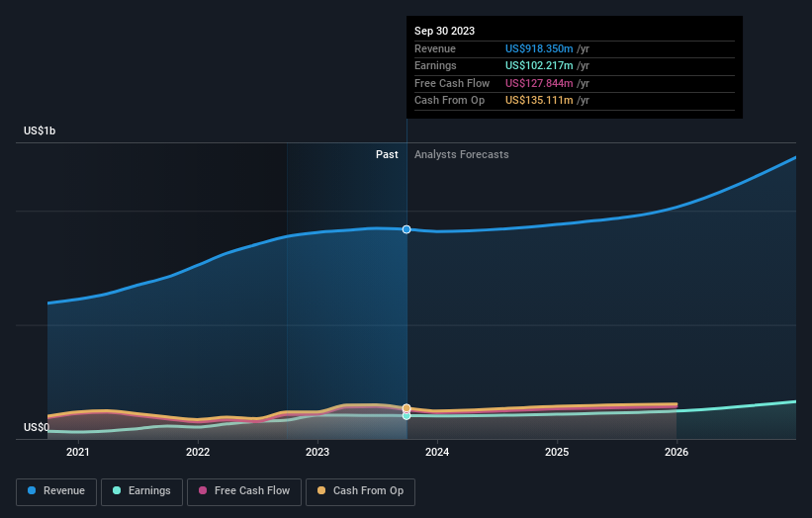812x518 pixels.
Task: Select the 2025 x-axis label
Action: 557,452
